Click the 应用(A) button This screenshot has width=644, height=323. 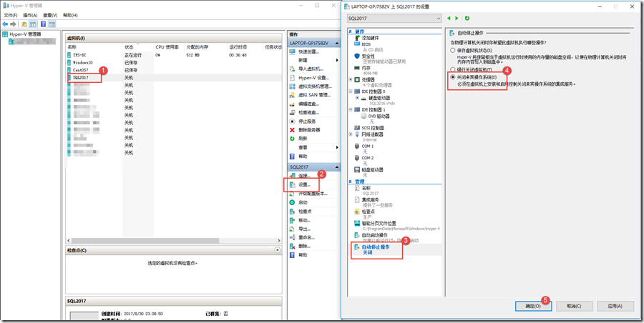pos(615,306)
